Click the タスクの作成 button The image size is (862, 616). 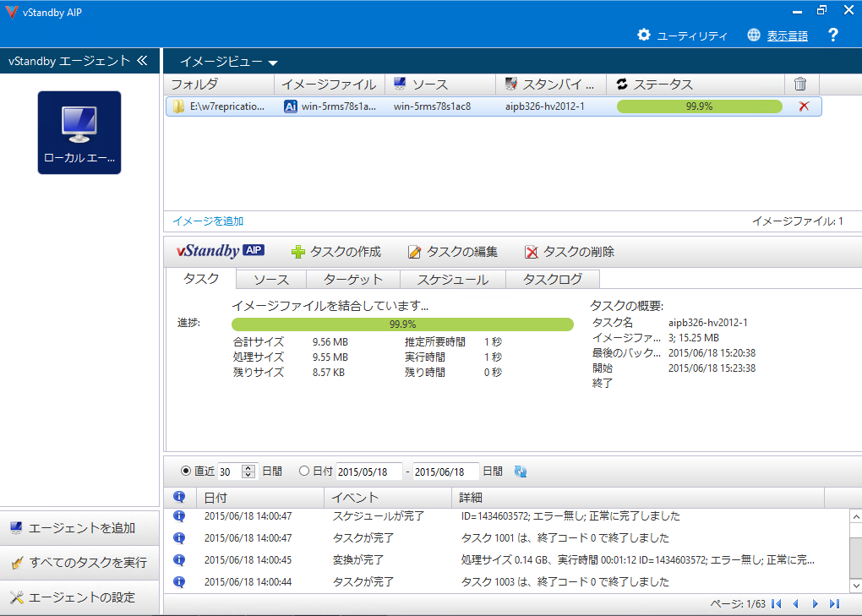[336, 252]
